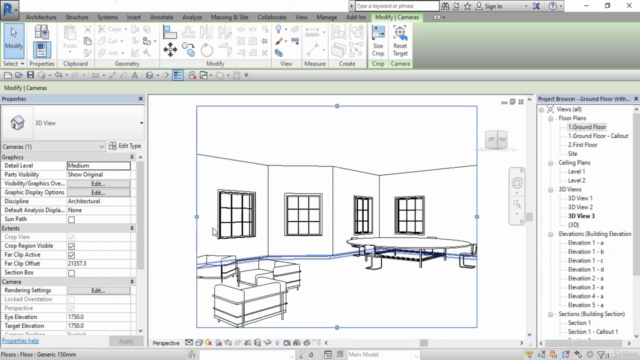
Task: Click the Reveal Hidden Elements bulb icon
Action: pos(277,343)
